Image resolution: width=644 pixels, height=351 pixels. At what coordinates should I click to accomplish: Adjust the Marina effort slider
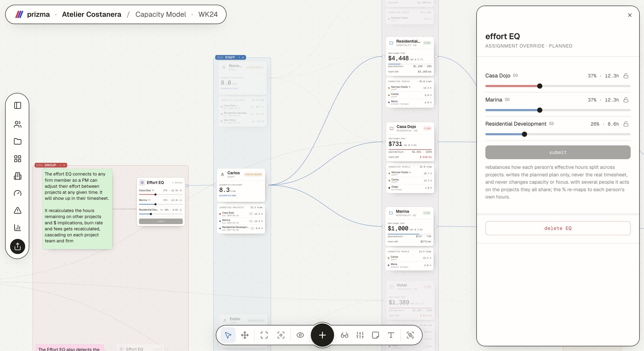(540, 110)
